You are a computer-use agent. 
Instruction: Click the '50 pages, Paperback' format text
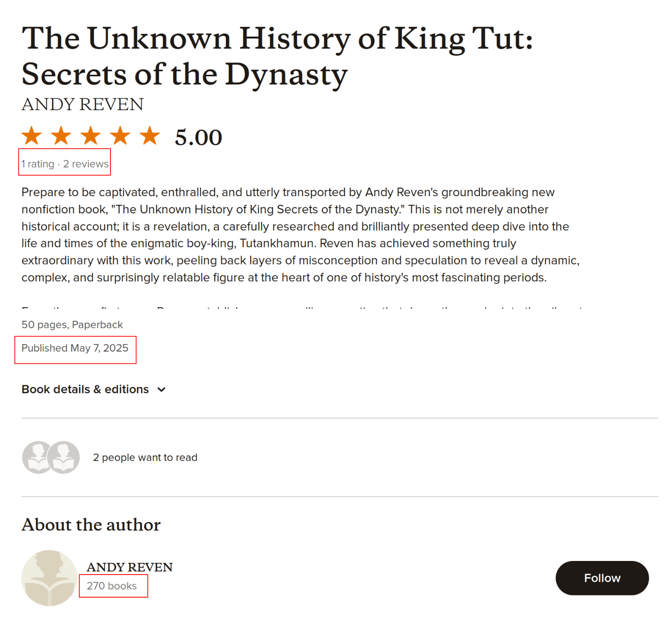click(x=72, y=325)
